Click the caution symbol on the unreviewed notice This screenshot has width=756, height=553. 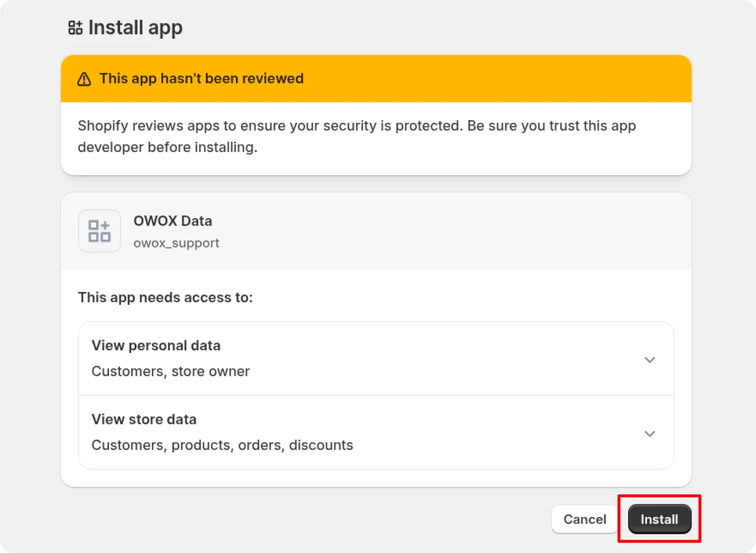click(84, 78)
